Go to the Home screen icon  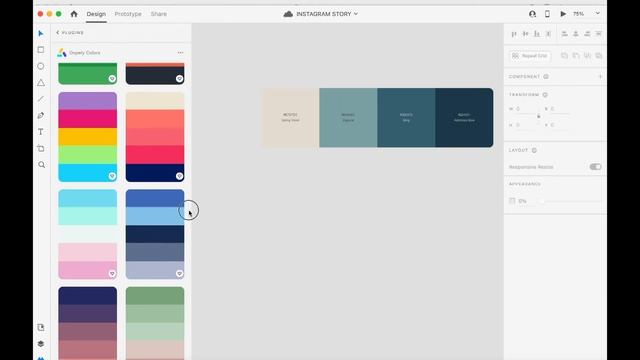(74, 14)
